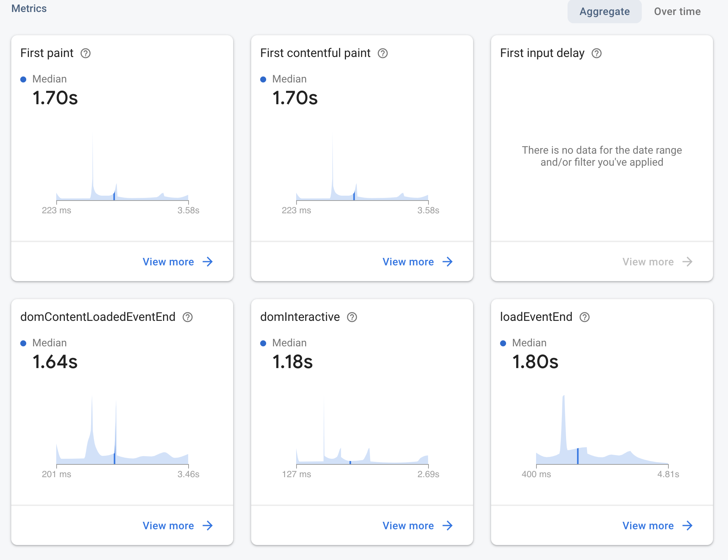Click the First input delay card title
Image resolution: width=728 pixels, height=560 pixels.
point(542,53)
